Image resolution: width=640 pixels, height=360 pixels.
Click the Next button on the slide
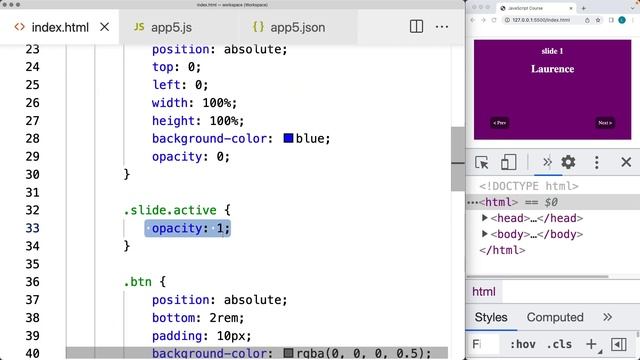605,123
